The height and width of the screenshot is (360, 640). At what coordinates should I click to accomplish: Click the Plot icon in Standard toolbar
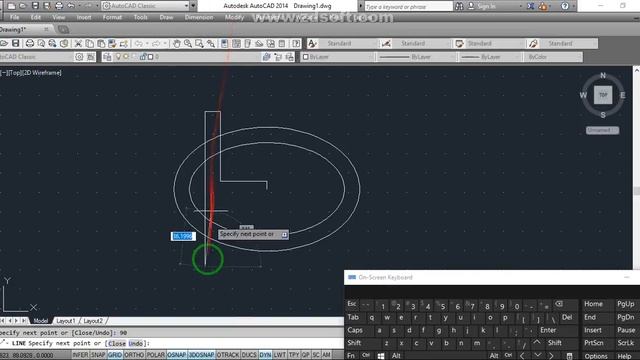click(x=30, y=43)
